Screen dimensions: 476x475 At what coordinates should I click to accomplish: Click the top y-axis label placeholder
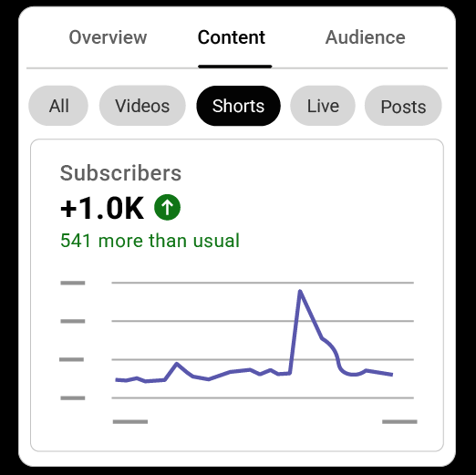[73, 283]
